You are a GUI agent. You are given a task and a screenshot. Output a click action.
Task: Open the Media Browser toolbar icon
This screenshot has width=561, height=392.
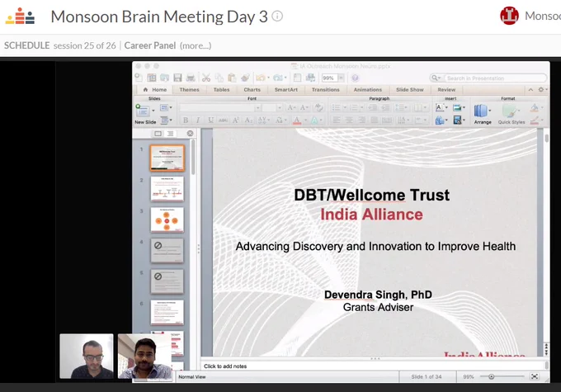pos(310,78)
